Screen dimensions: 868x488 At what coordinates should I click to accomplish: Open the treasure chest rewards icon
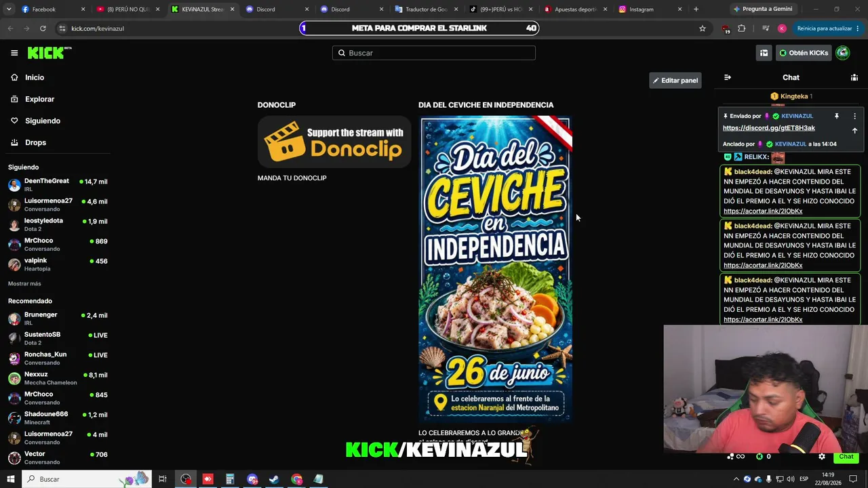[x=764, y=53]
